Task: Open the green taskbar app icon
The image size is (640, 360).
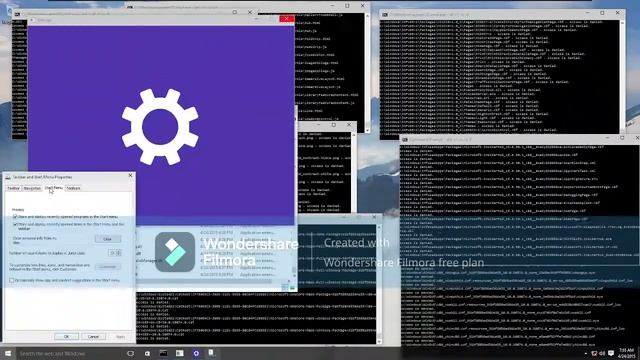Action: (180, 353)
